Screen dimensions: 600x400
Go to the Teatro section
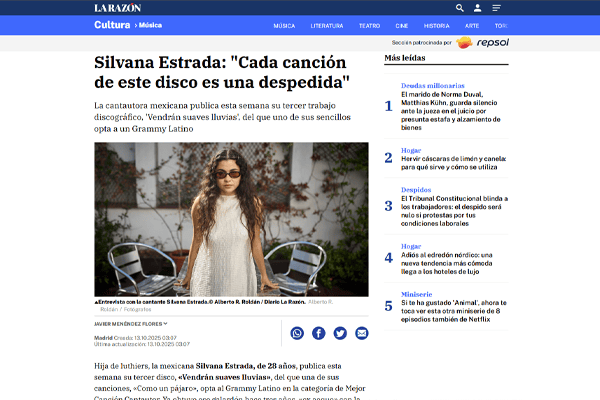pyautogui.click(x=369, y=25)
